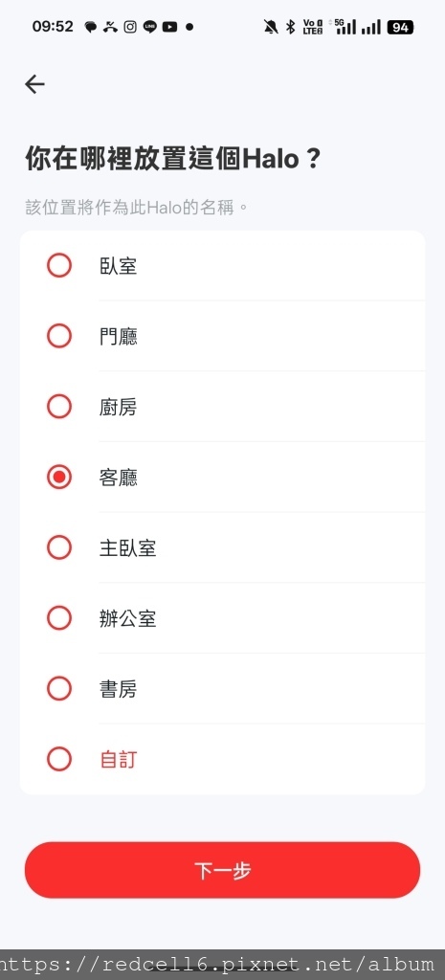Tap the LINE notification icon
Image resolution: width=445 pixels, height=980 pixels.
click(150, 27)
